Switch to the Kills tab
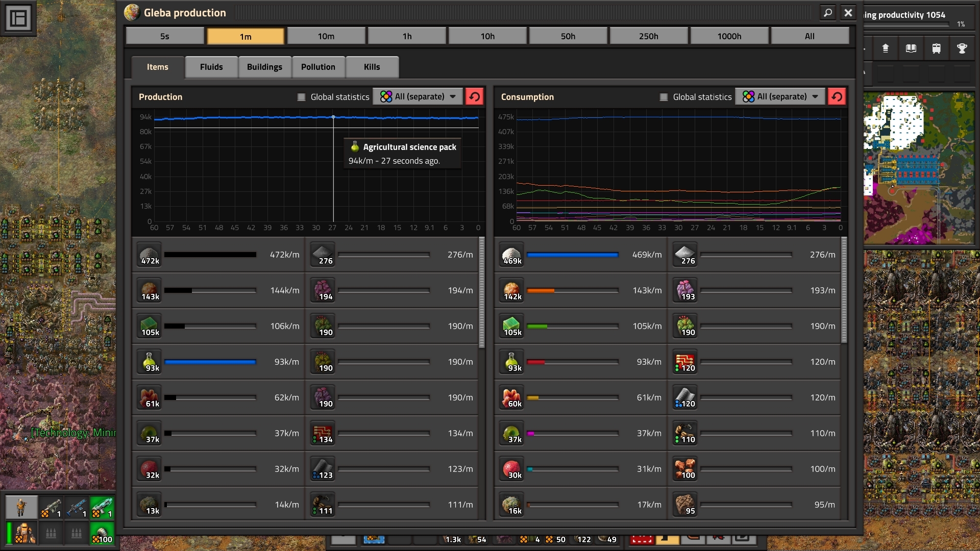The width and height of the screenshot is (980, 551). (372, 67)
